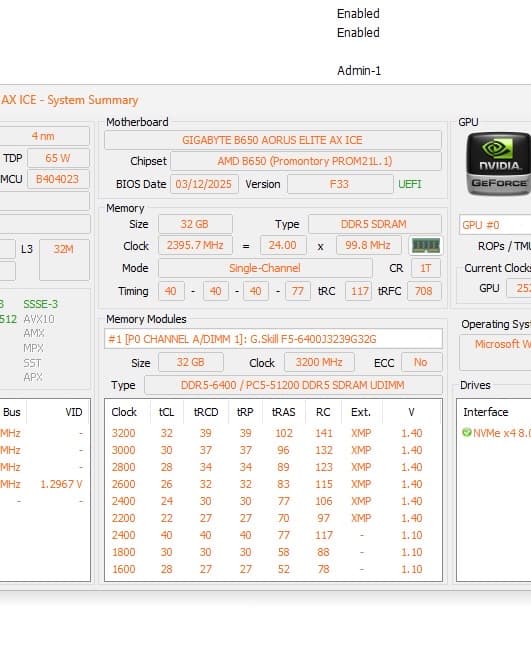Screen dimensions: 531x663
Task: Click the AMX feature label
Action: (x=34, y=333)
